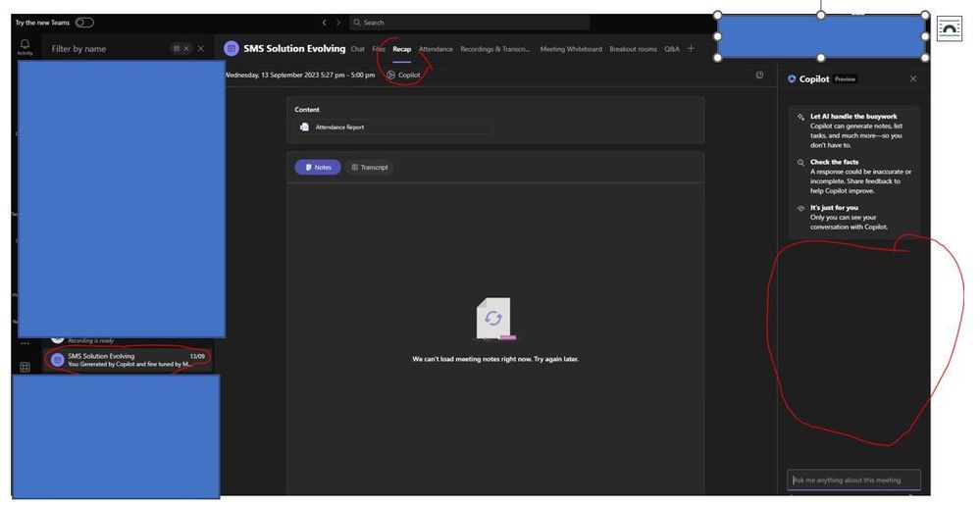Click the Let AI handle the busywork heading
The width and height of the screenshot is (980, 506).
(x=853, y=116)
